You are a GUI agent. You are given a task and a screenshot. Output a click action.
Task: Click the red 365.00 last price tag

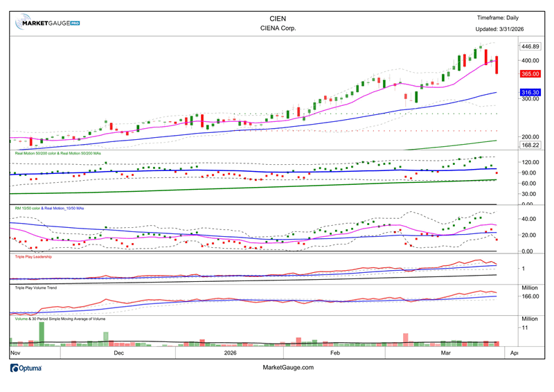pyautogui.click(x=530, y=73)
